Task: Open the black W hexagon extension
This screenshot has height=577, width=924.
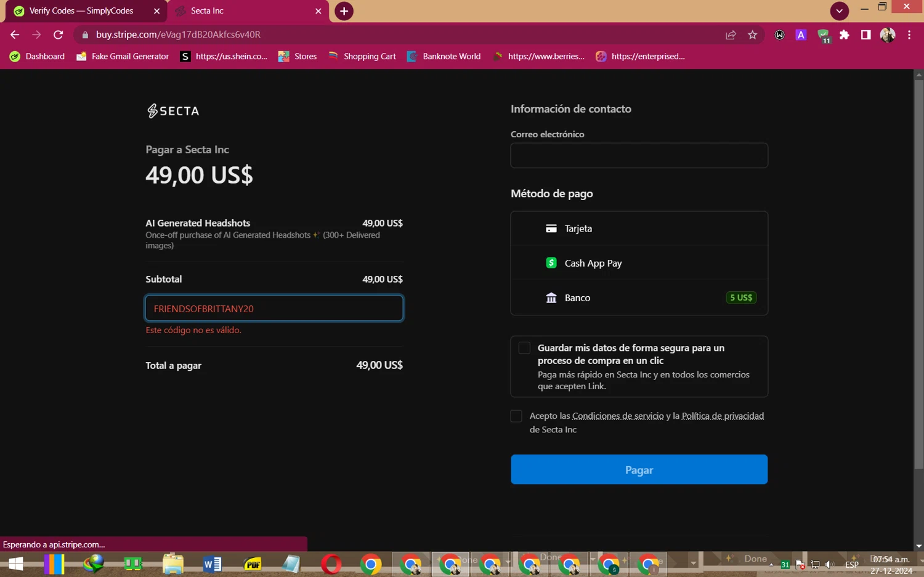Action: pos(779,35)
